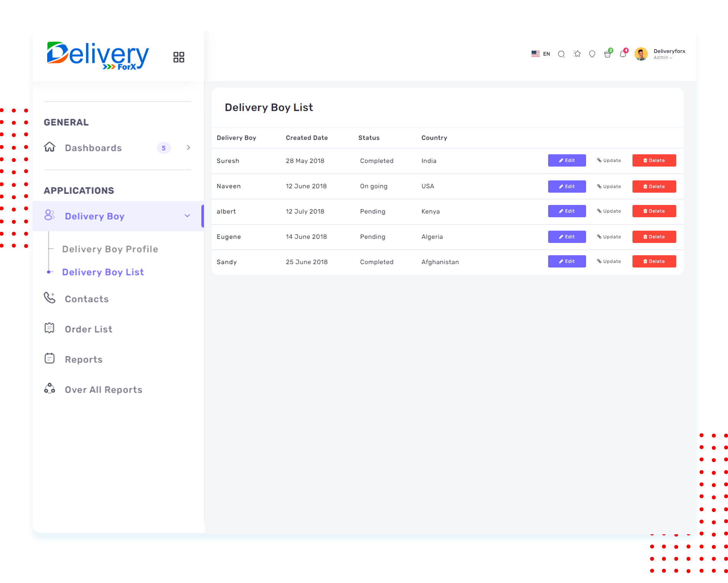Open the notifications bell icon
The height and width of the screenshot is (583, 728).
[623, 54]
